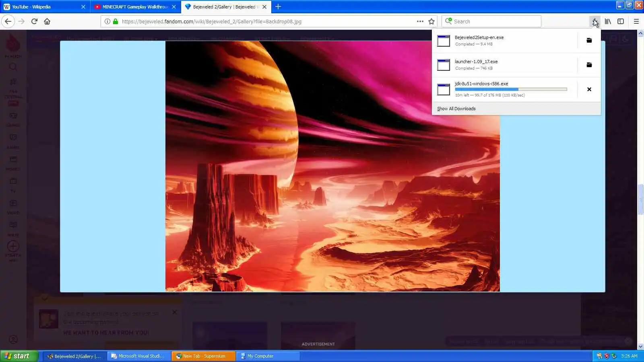Open Fan Central in the Fandom sidebar

pyautogui.click(x=13, y=93)
